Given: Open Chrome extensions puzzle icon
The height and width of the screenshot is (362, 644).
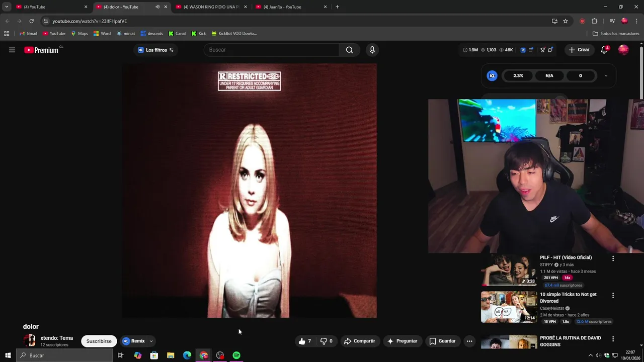Looking at the screenshot, I should pyautogui.click(x=595, y=21).
